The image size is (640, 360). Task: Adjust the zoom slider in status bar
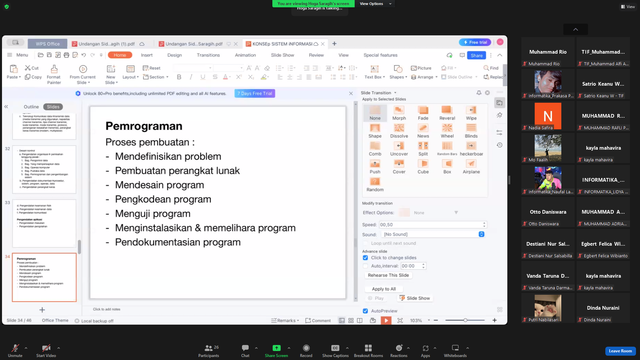pos(465,320)
